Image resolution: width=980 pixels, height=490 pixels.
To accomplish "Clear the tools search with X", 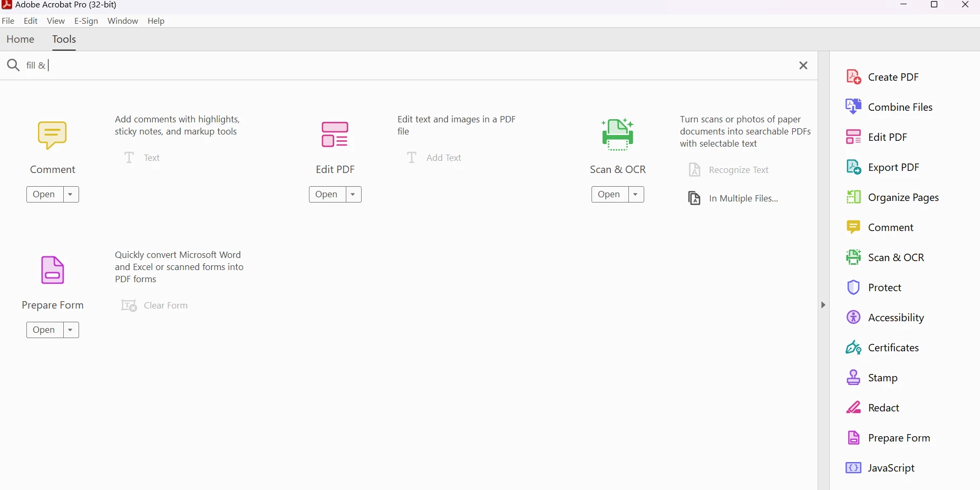I will pos(803,65).
